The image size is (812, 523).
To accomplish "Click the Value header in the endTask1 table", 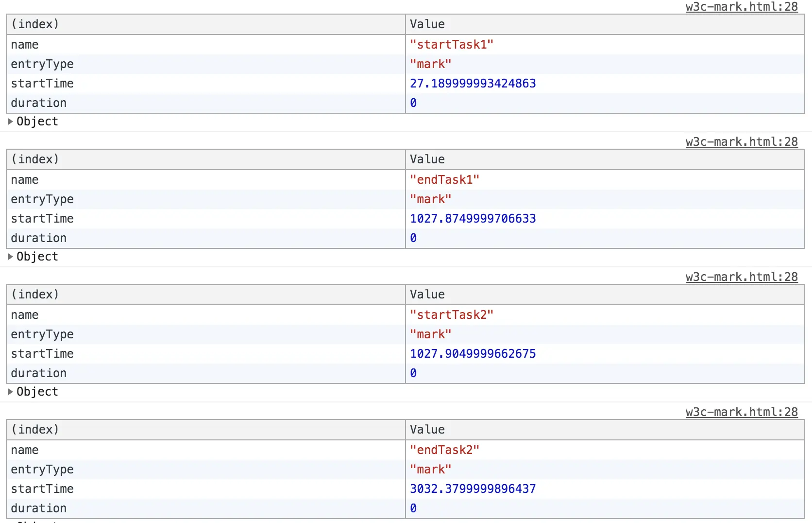I will 427,159.
